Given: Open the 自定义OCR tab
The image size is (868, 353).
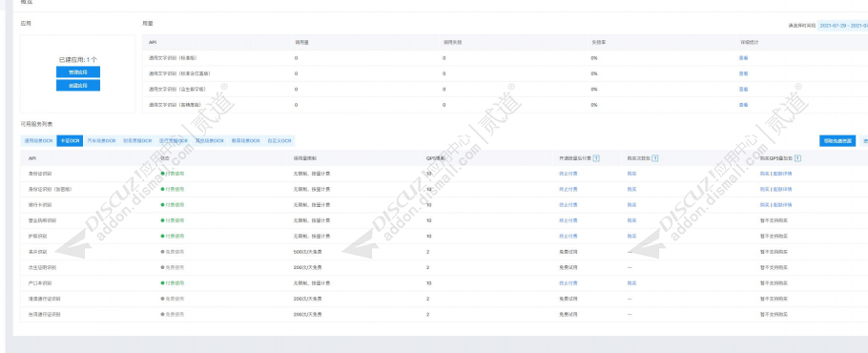Looking at the screenshot, I should point(279,140).
